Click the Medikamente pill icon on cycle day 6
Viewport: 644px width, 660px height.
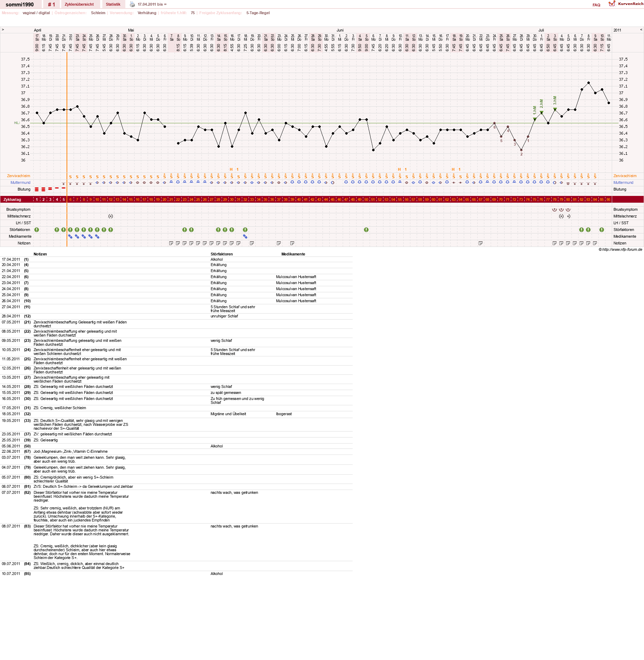click(70, 236)
